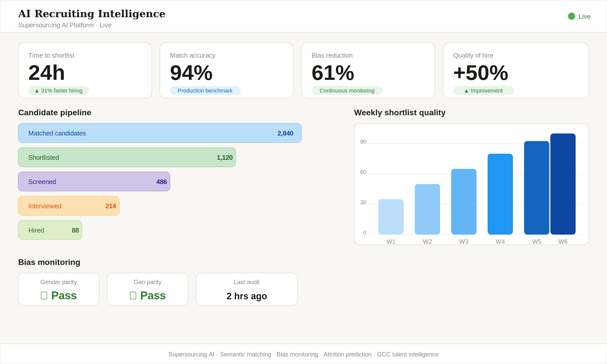Click the W4 axis label
607x364 pixels.
[500, 242]
